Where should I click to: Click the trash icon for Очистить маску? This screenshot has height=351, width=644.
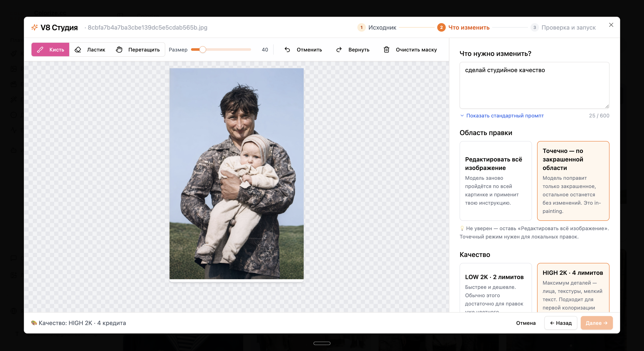[387, 50]
